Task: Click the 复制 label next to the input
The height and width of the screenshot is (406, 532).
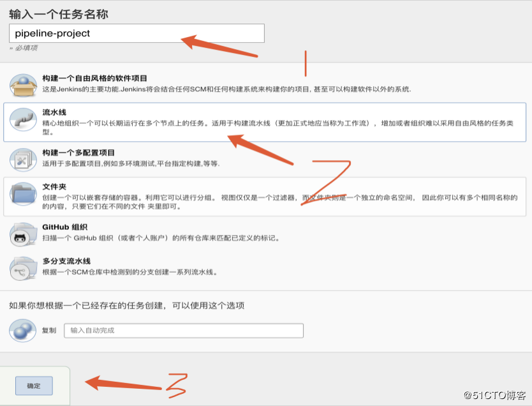Action: tap(49, 330)
